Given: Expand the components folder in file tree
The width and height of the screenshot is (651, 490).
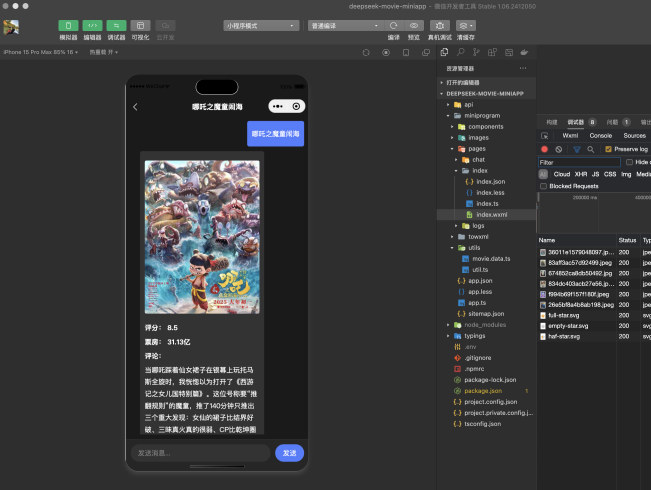Looking at the screenshot, I should tap(486, 126).
